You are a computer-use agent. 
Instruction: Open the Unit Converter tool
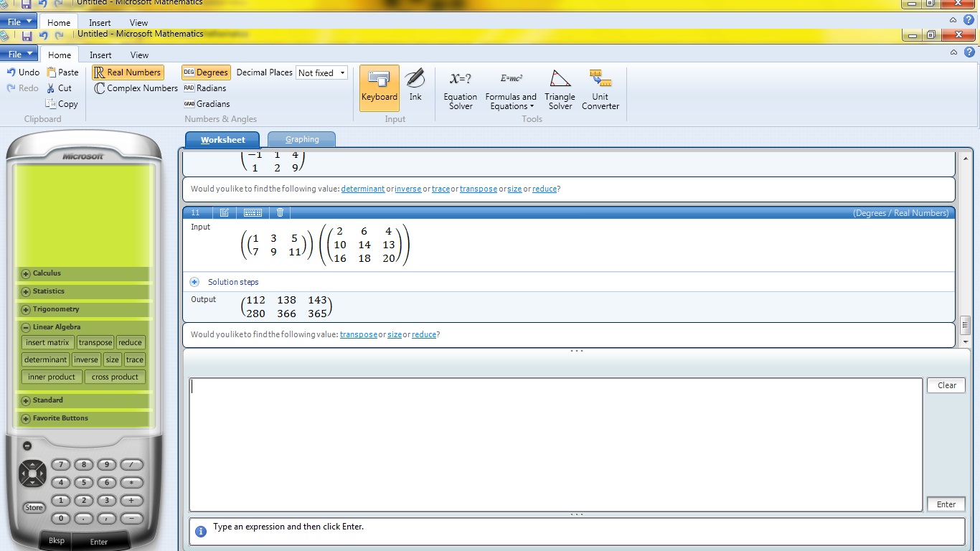tap(600, 90)
